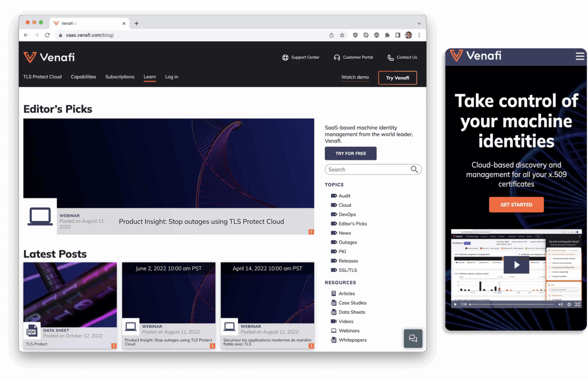Image resolution: width=588 pixels, height=379 pixels.
Task: Select the DevOps topic
Action: [343, 214]
